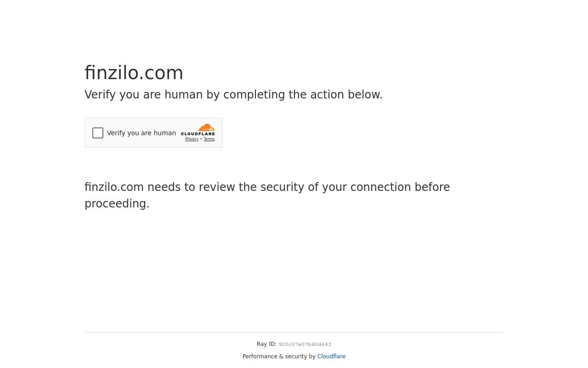Click the Verify you are human label text

pyautogui.click(x=141, y=133)
